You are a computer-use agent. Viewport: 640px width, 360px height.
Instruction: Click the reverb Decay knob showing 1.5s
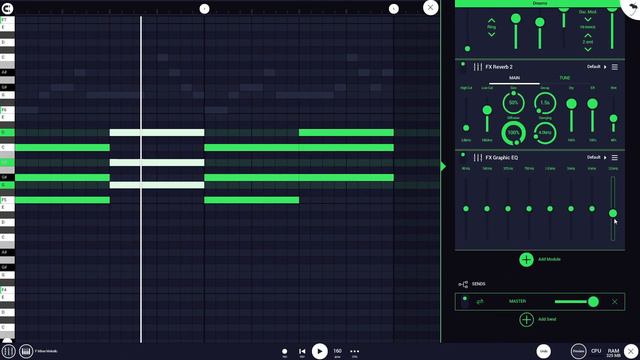(545, 103)
